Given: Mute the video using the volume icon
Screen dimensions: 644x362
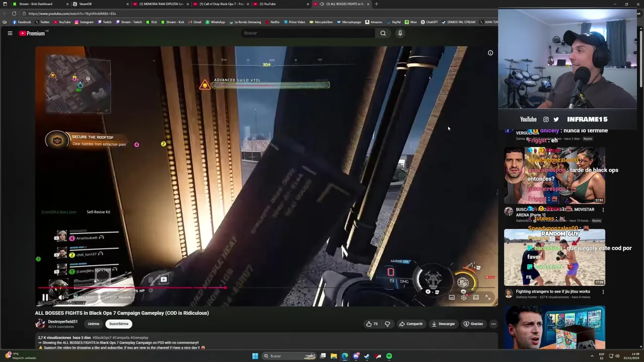Looking at the screenshot, I should (x=61, y=297).
